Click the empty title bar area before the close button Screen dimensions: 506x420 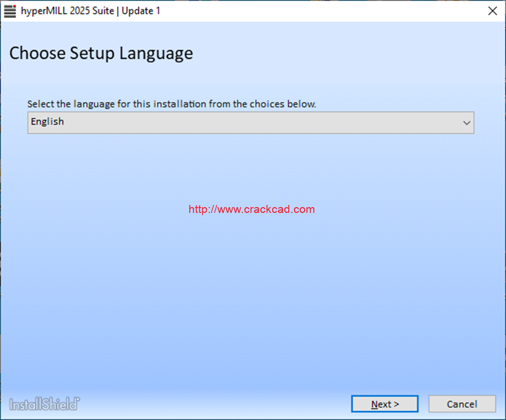pyautogui.click(x=320, y=11)
